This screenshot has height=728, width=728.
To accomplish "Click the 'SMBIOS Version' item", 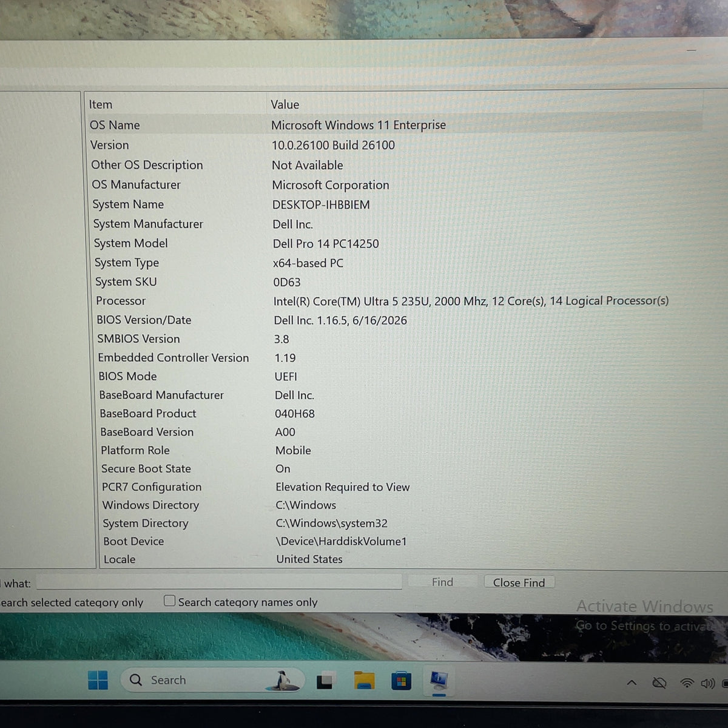I will [x=138, y=339].
